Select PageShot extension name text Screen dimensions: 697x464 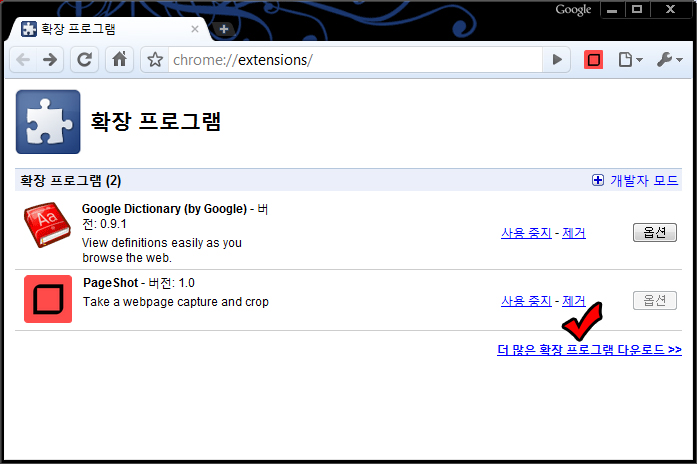[x=111, y=283]
